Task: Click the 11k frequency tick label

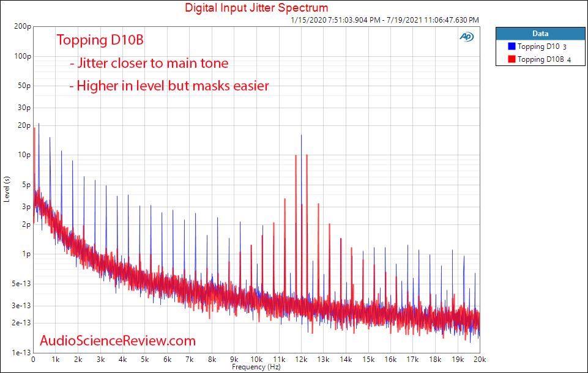Action: click(x=279, y=359)
